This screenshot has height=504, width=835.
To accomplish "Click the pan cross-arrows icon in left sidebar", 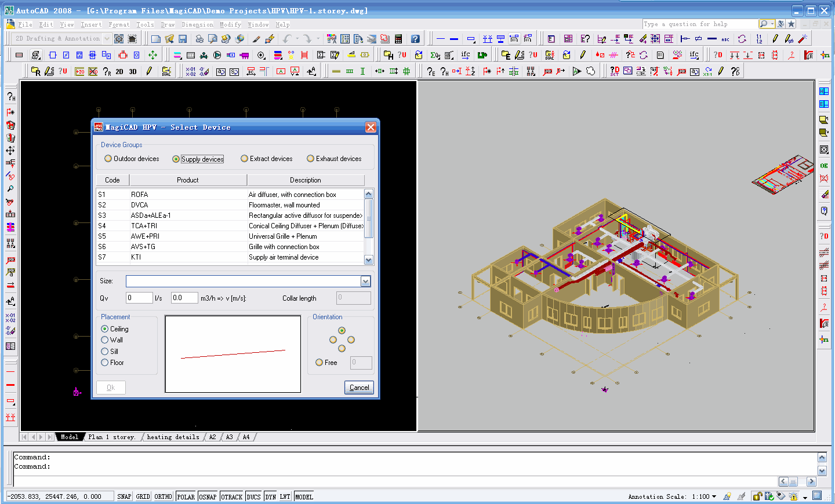I will coord(10,150).
